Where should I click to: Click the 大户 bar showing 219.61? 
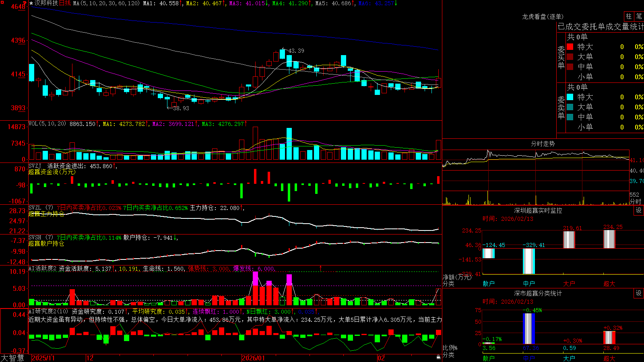(x=569, y=240)
